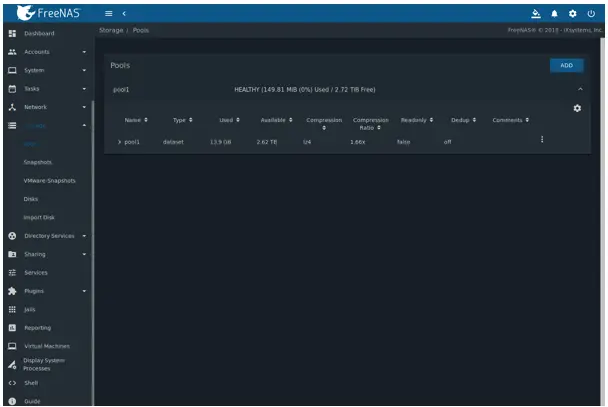
Task: Open the pool1 dataset three-dot menu
Action: [542, 139]
